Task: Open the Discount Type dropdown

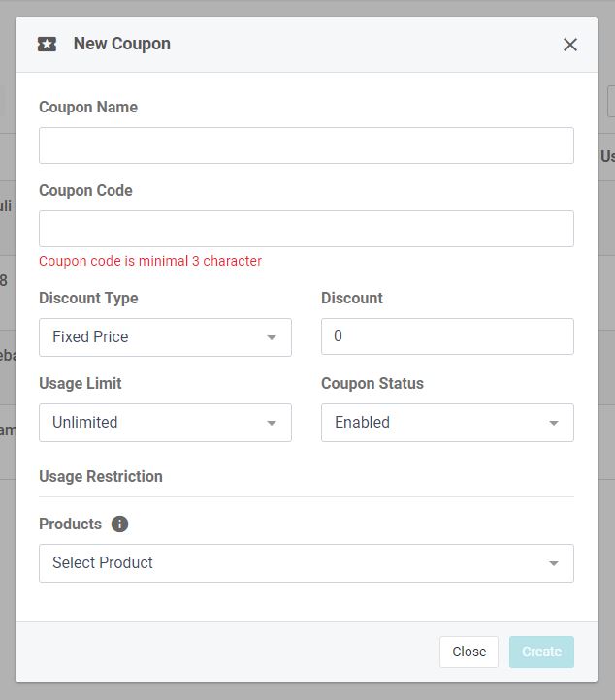Action: tap(165, 337)
